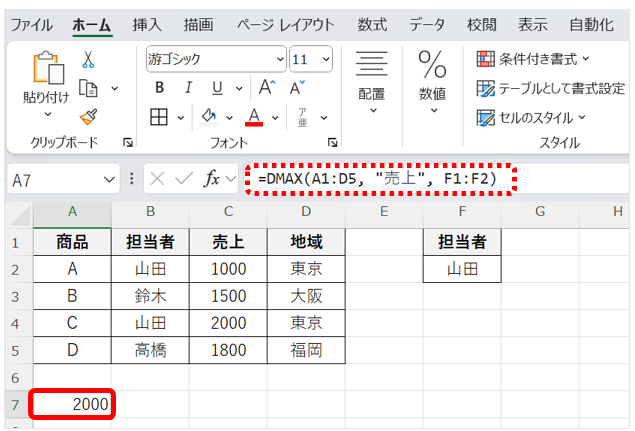Image resolution: width=635 pixels, height=431 pixels.
Task: Toggle Italic formatting
Action: click(x=186, y=88)
